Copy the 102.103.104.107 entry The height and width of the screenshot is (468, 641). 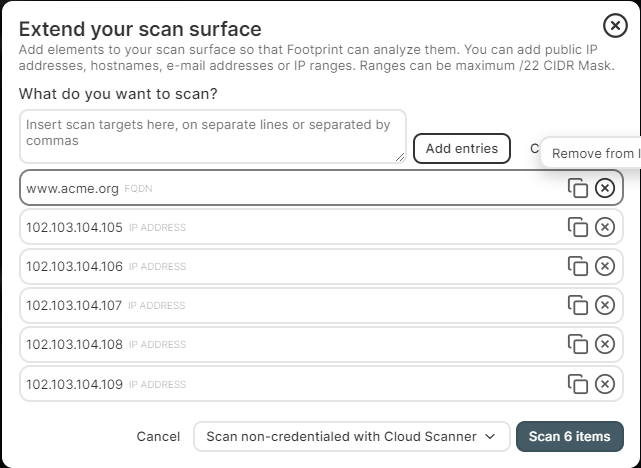(578, 305)
